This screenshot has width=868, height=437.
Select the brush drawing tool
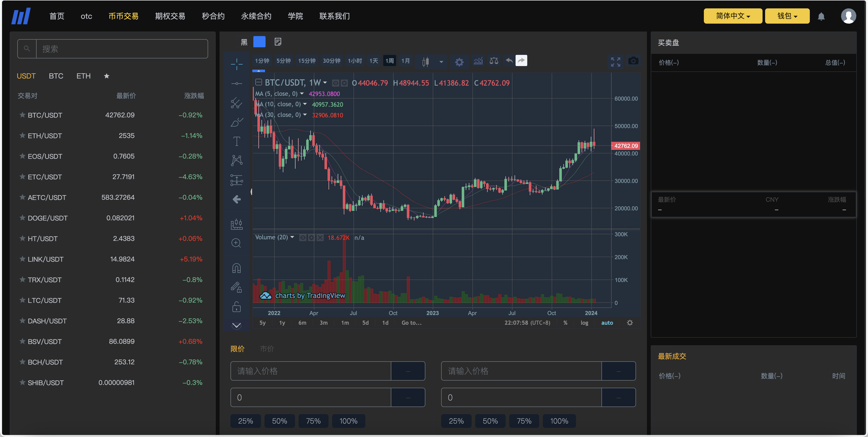[x=237, y=122]
